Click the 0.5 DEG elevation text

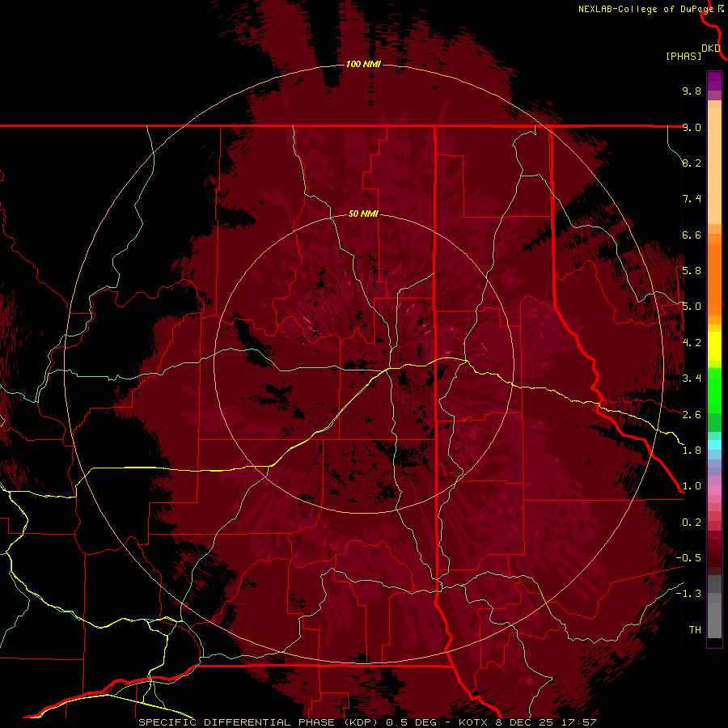coord(412,722)
